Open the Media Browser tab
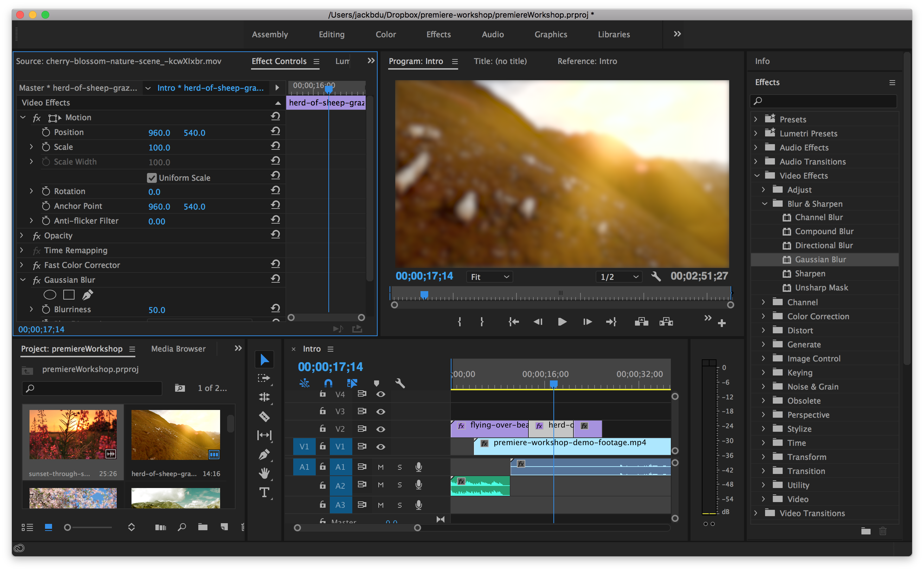The height and width of the screenshot is (571, 924). [178, 348]
